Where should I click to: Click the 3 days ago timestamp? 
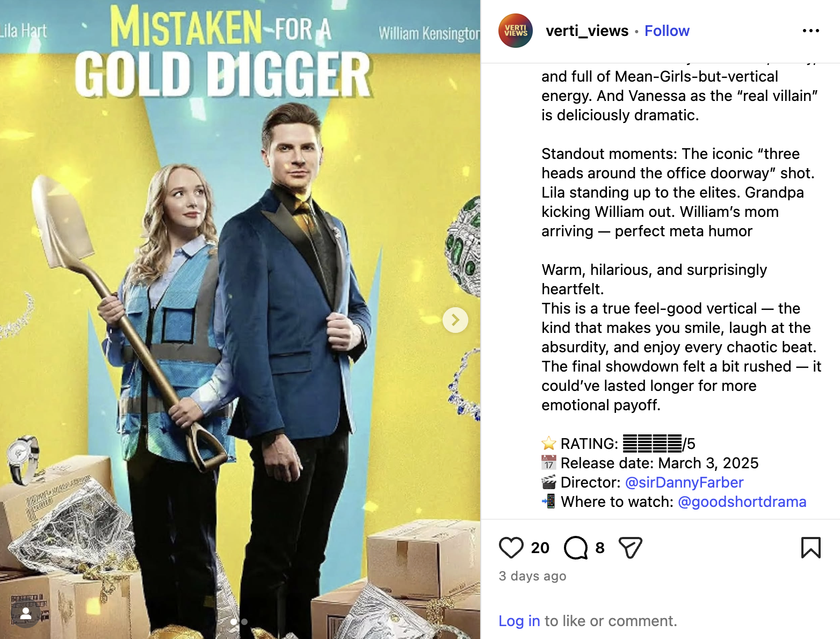[532, 576]
